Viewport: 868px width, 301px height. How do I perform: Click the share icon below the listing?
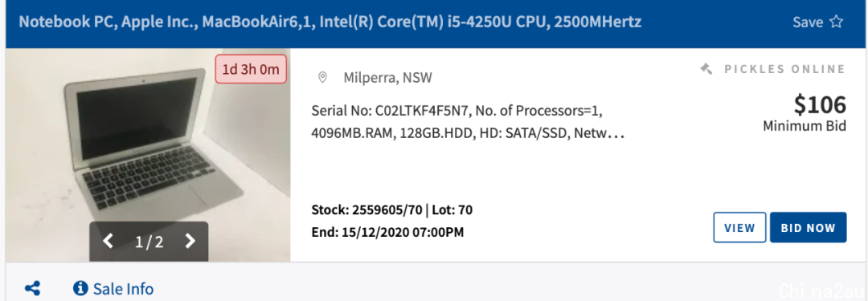(33, 288)
